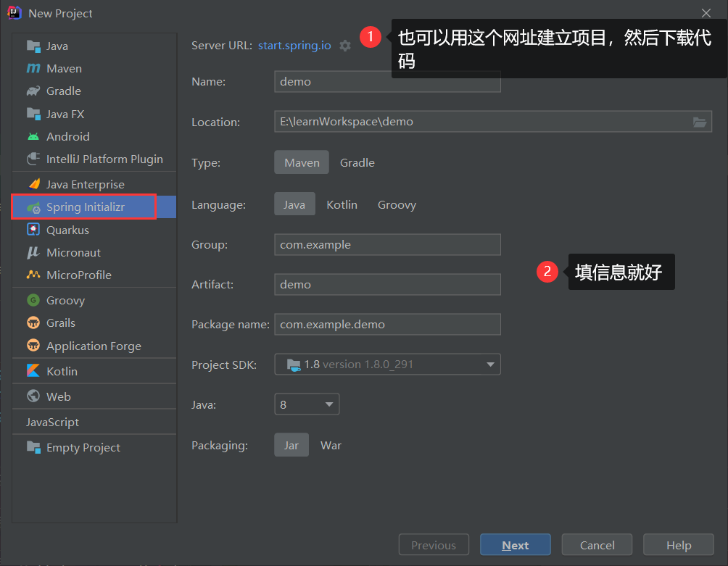
Task: Click the Spring Initializr leaf icon
Action: pyautogui.click(x=33, y=207)
